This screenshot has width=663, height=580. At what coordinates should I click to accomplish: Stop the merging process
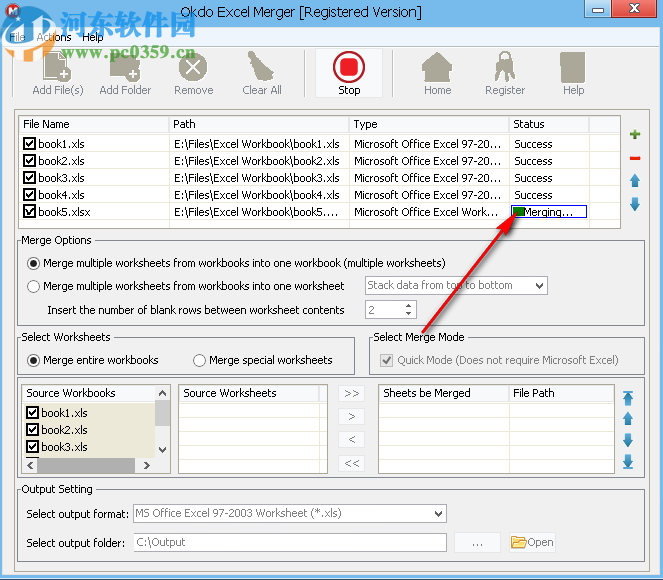349,73
